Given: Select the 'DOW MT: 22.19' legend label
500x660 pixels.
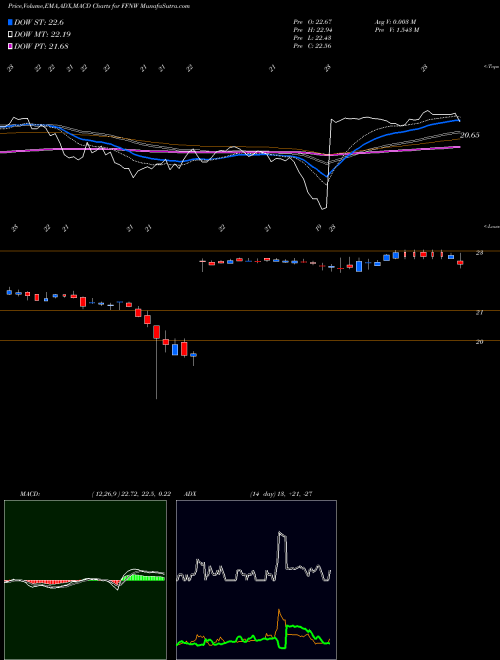Looking at the screenshot, I should 42,35.
